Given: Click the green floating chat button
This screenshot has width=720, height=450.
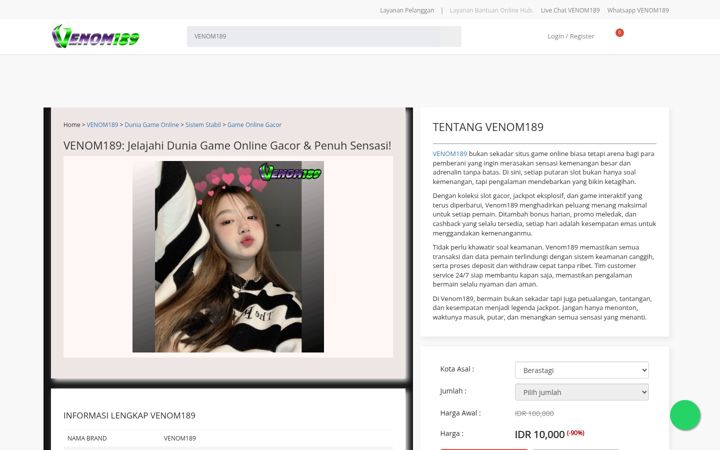Looking at the screenshot, I should click(x=685, y=415).
